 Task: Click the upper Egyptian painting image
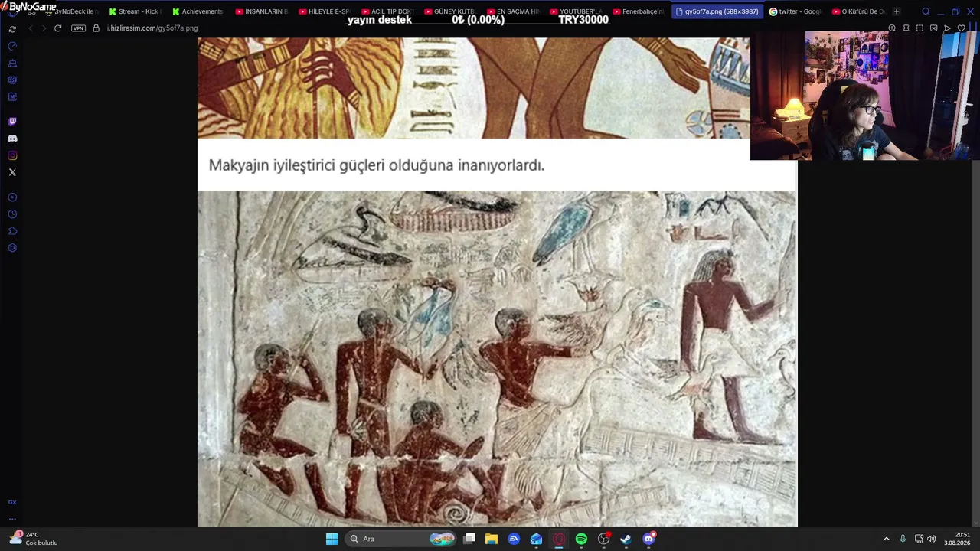pos(474,88)
